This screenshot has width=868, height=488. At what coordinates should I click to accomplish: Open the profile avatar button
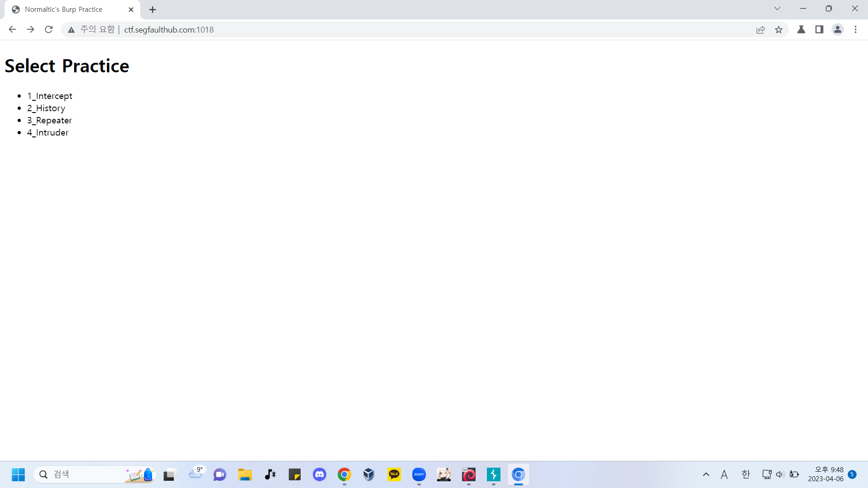click(x=837, y=29)
